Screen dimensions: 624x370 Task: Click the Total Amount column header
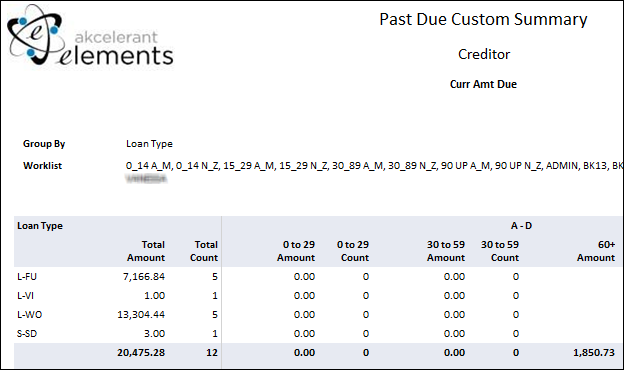click(x=146, y=251)
